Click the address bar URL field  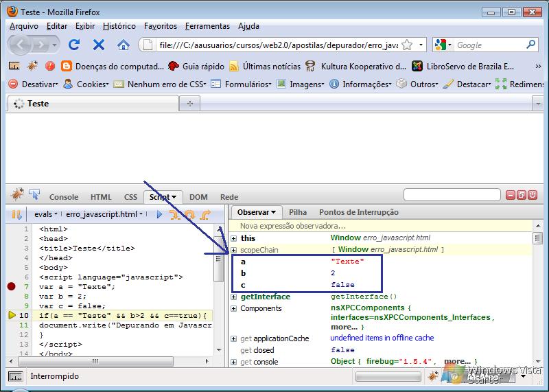pos(279,45)
